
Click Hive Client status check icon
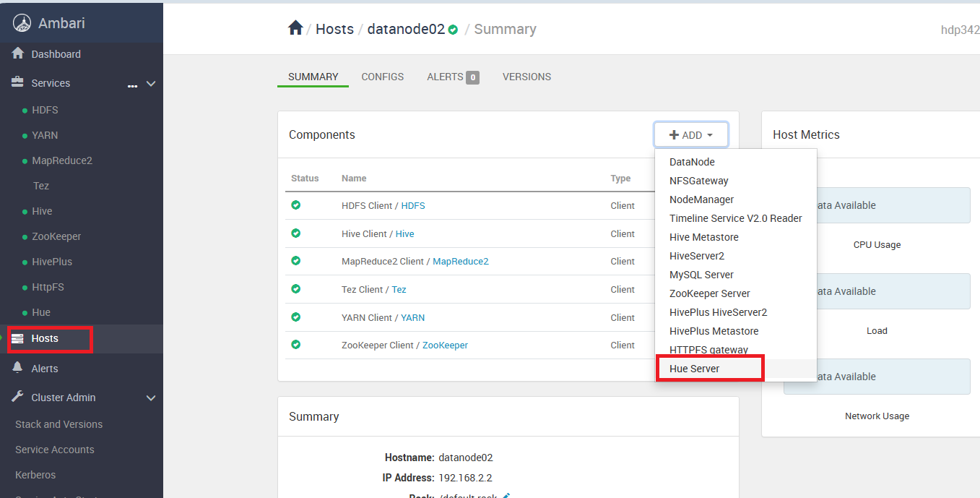click(295, 233)
